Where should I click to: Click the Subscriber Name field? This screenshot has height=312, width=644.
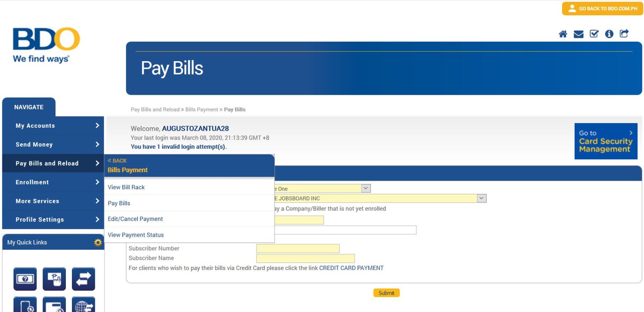[305, 258]
